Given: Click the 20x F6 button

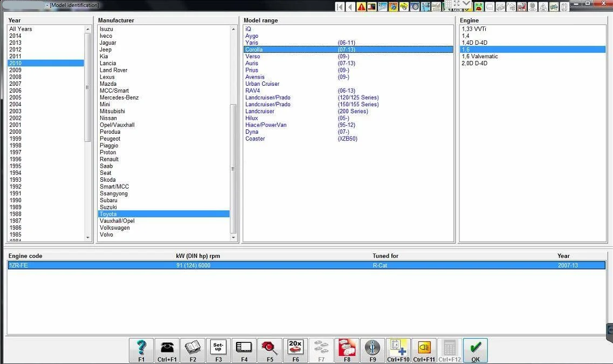Looking at the screenshot, I should tap(295, 350).
